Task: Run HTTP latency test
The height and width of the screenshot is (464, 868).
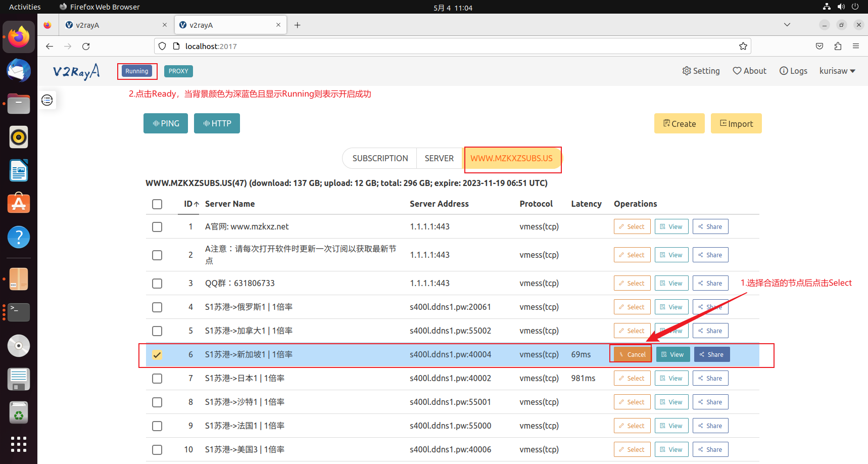Action: pos(217,123)
